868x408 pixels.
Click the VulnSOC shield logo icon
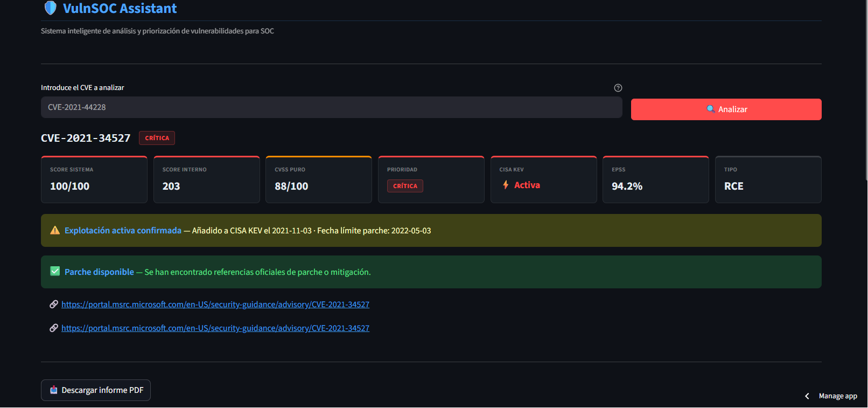point(50,8)
